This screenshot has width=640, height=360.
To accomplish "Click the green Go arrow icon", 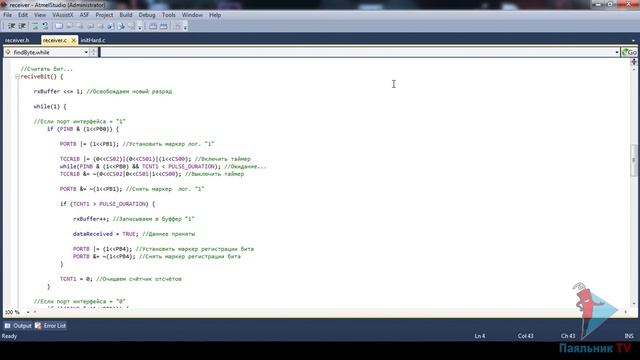I will (624, 52).
